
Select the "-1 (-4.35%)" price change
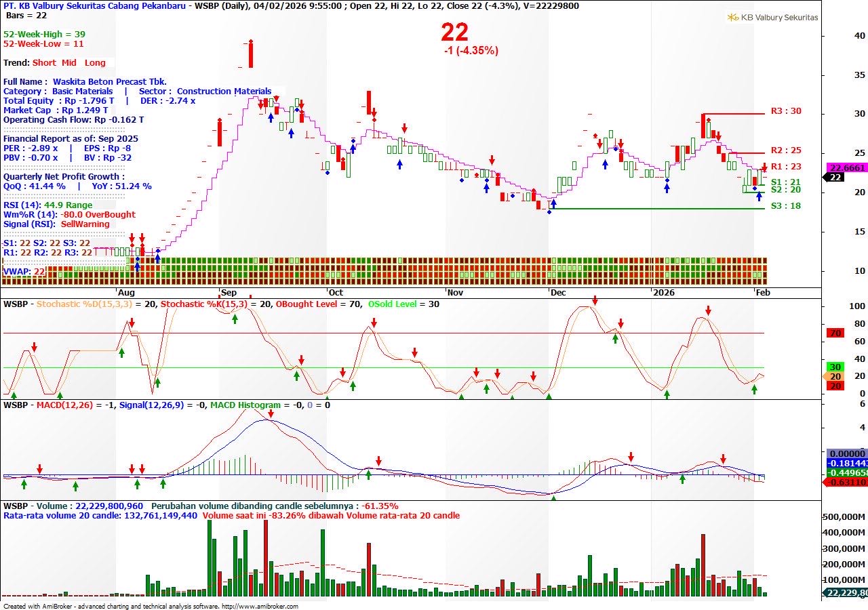pos(471,50)
